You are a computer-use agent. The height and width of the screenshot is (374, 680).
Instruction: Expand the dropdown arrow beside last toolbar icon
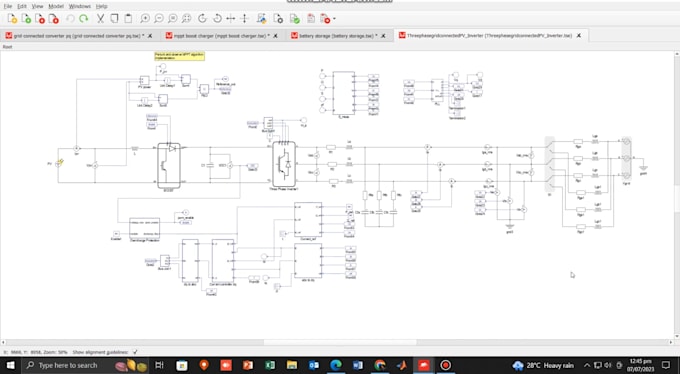click(334, 19)
